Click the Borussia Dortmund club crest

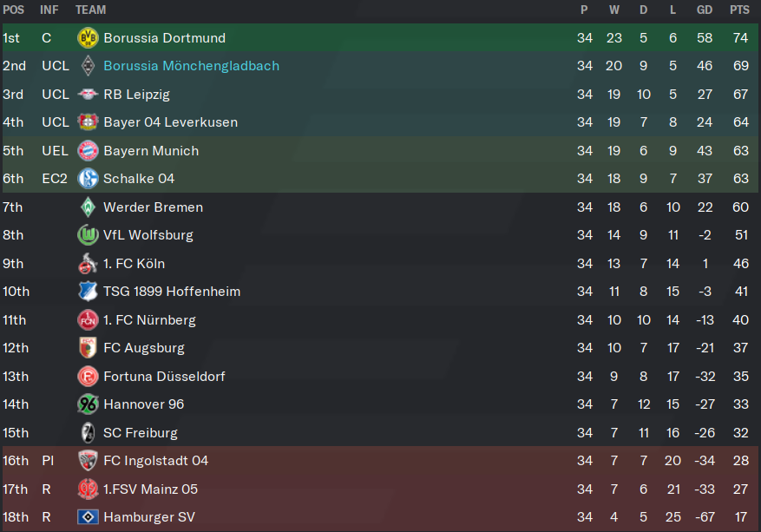88,38
